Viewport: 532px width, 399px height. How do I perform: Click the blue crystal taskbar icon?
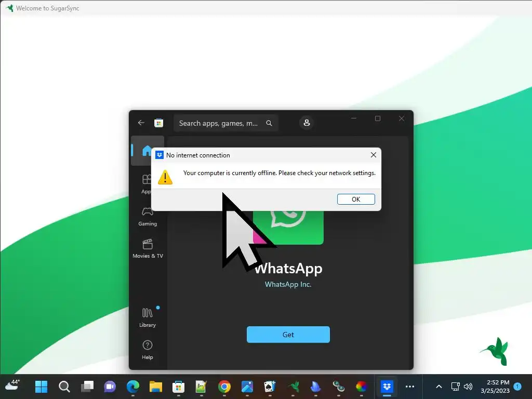click(x=315, y=387)
